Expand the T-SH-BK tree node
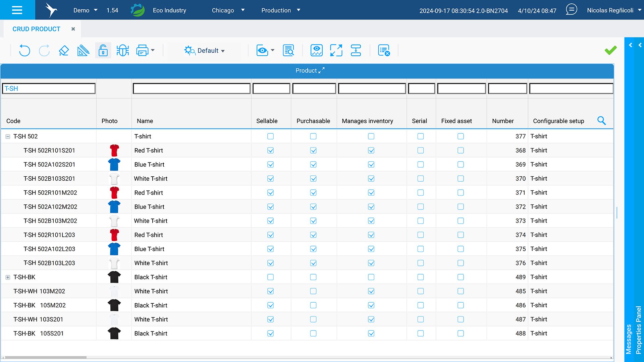 pyautogui.click(x=8, y=278)
